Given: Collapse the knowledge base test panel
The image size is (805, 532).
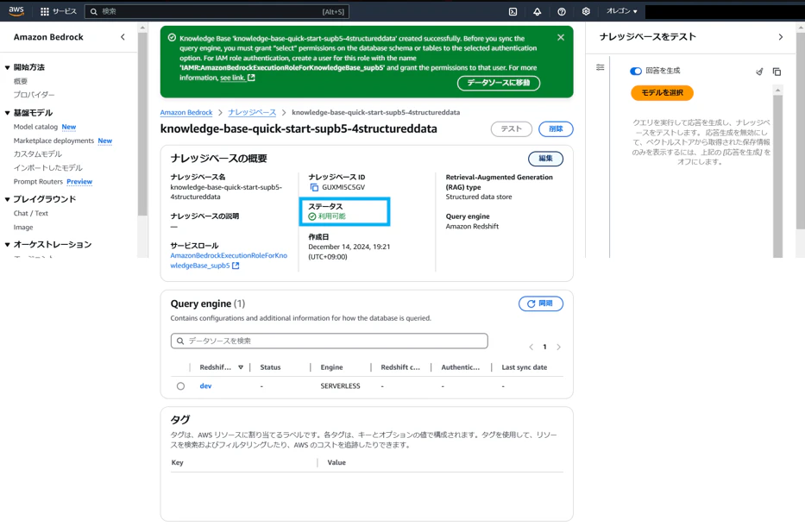Looking at the screenshot, I should pyautogui.click(x=780, y=37).
